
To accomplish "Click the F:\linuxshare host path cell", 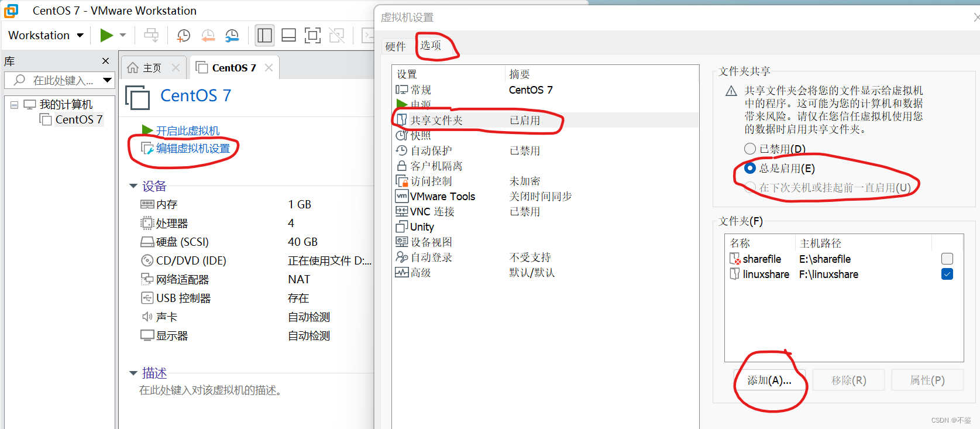I will coord(828,274).
